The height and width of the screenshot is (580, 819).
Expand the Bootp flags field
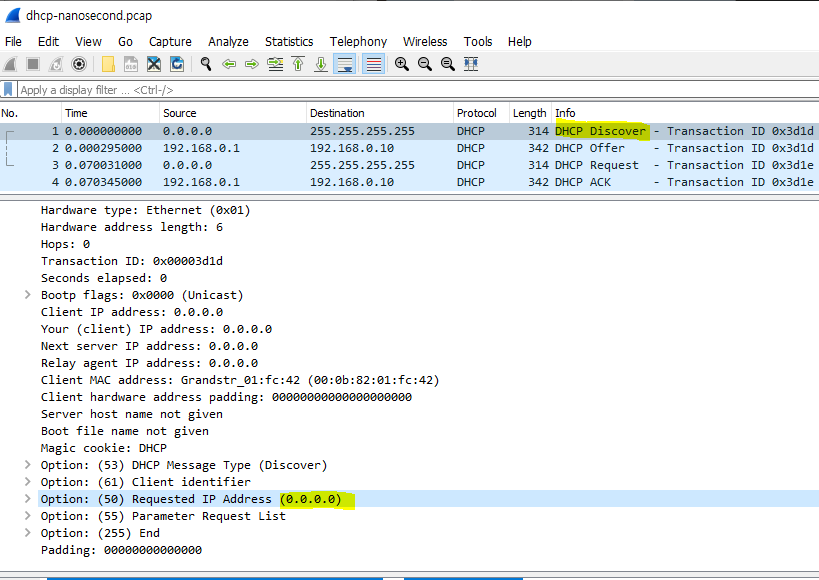(x=28, y=295)
